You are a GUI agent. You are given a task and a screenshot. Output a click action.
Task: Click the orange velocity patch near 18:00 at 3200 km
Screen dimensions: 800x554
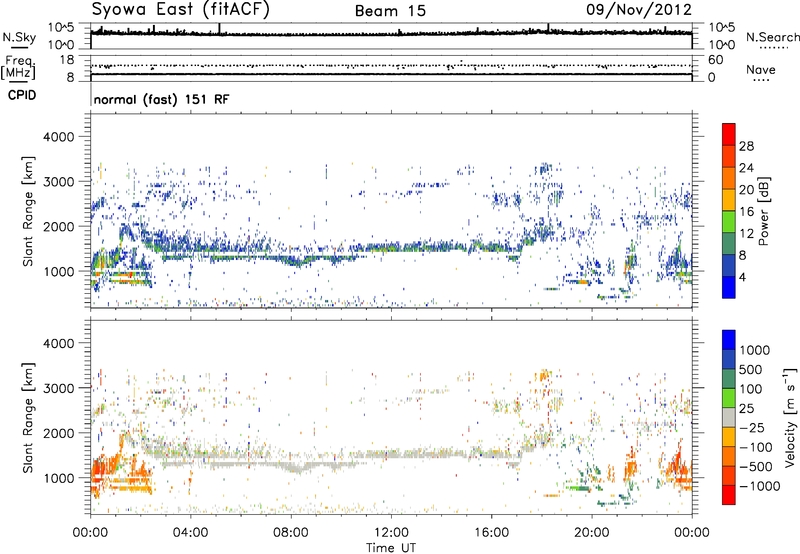point(543,376)
